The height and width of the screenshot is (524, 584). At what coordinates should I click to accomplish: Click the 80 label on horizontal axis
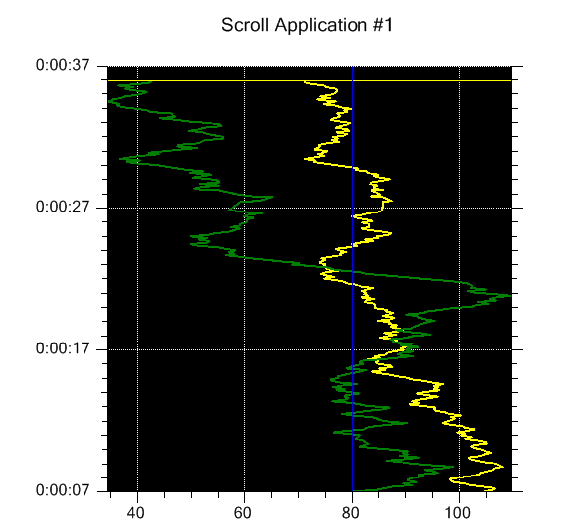(350, 513)
